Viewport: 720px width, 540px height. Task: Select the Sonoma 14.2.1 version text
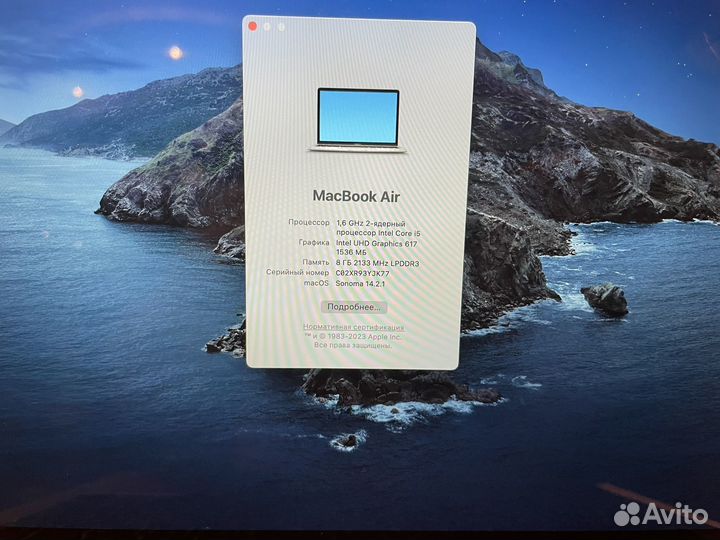360,283
